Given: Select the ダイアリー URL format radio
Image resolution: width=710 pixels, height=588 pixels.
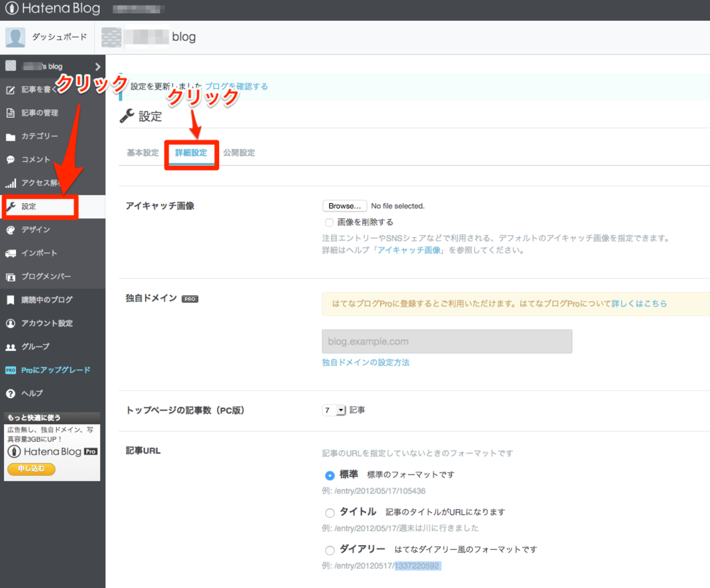Looking at the screenshot, I should click(x=329, y=551).
